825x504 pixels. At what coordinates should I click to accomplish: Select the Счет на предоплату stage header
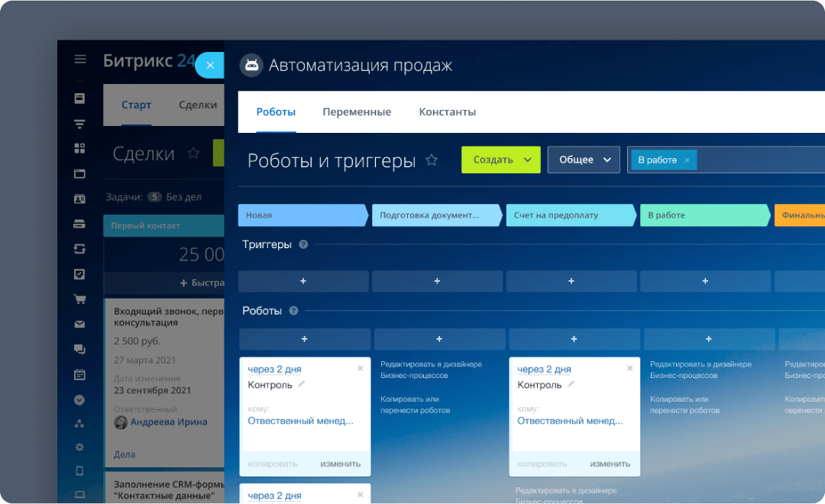coord(571,215)
